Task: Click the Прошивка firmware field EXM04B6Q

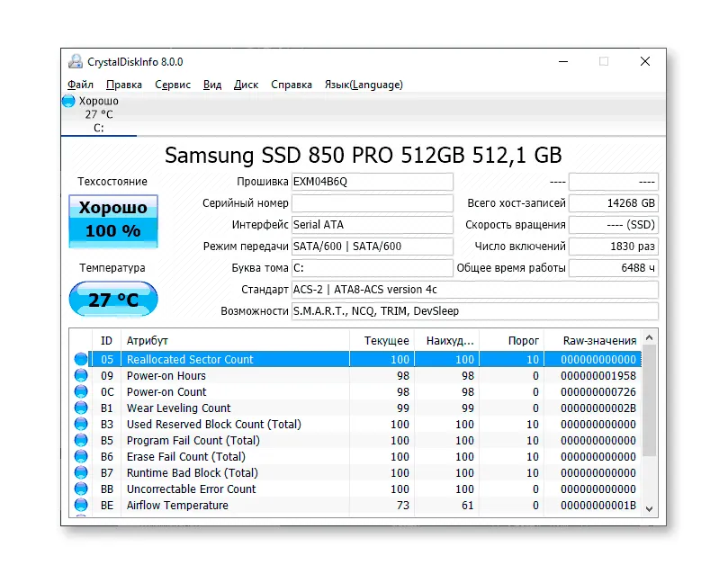Action: point(372,182)
